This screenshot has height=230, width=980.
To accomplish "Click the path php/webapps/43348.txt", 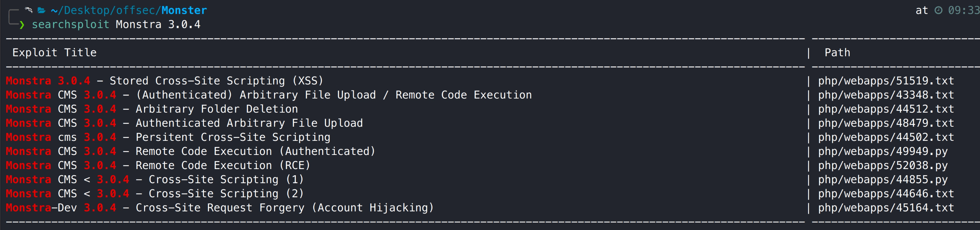I will coord(886,95).
